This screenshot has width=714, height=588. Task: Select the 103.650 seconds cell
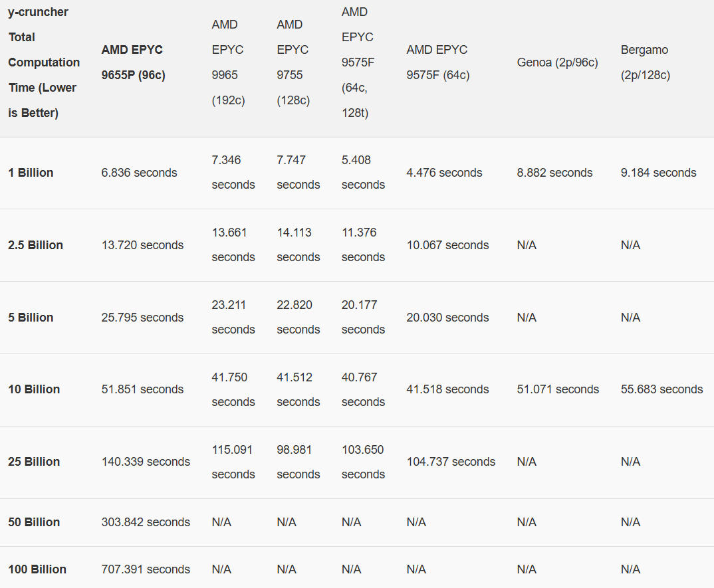tap(364, 462)
